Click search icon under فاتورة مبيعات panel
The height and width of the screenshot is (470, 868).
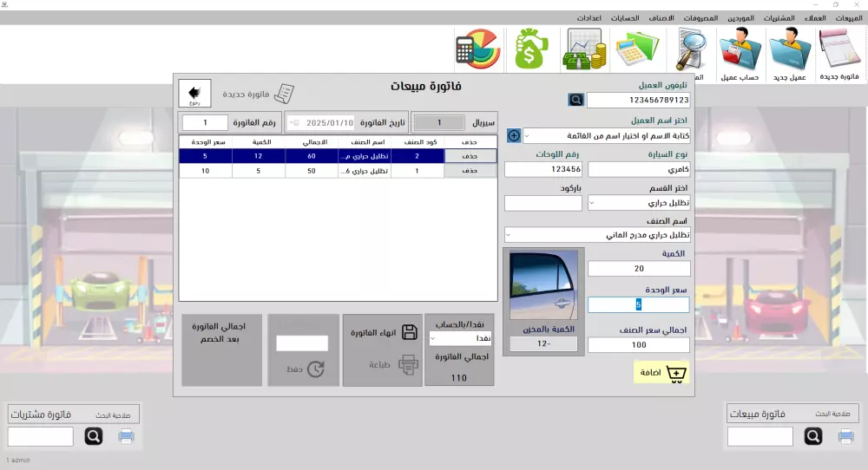tap(813, 436)
